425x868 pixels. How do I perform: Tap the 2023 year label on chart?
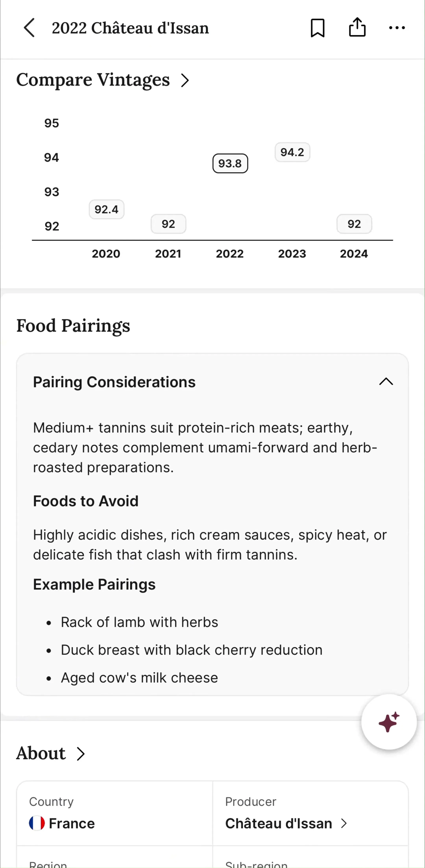[x=292, y=254]
